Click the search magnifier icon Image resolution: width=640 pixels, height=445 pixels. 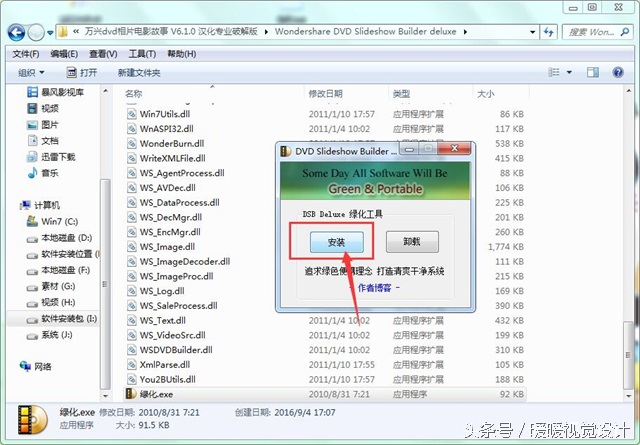tap(624, 32)
